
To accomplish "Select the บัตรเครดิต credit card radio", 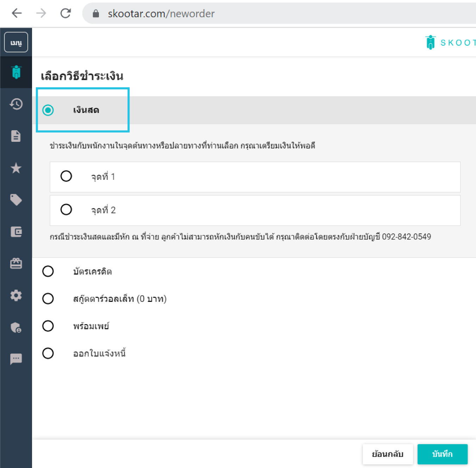I will click(x=48, y=271).
